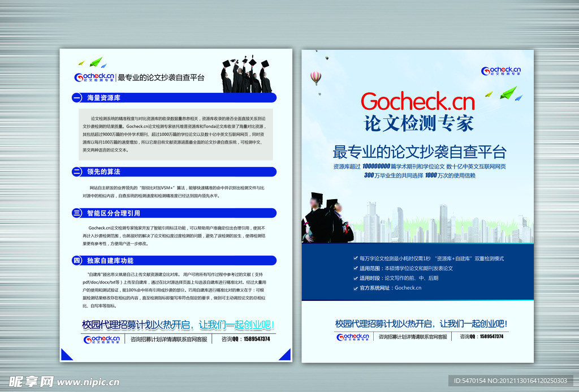Click the green paper plane on the right flyer
Image resolution: width=579 pixels, height=392 pixels.
(508, 92)
